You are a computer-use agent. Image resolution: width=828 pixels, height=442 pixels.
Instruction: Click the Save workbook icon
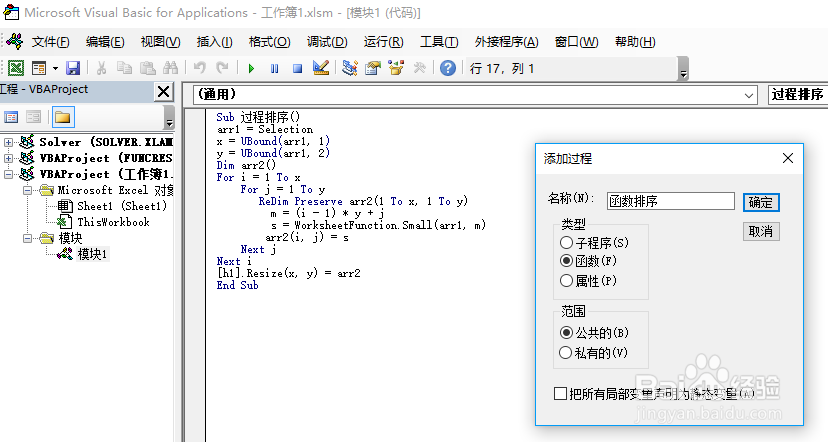pos(73,68)
